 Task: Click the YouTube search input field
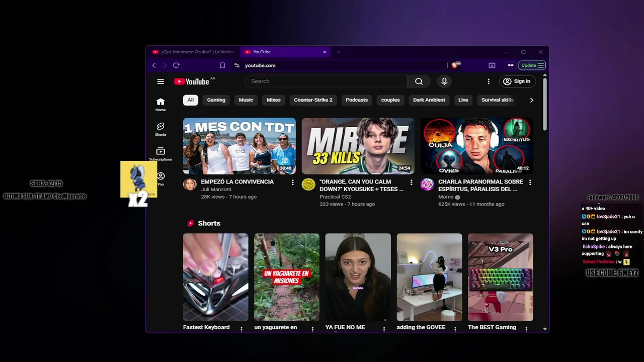click(x=326, y=81)
